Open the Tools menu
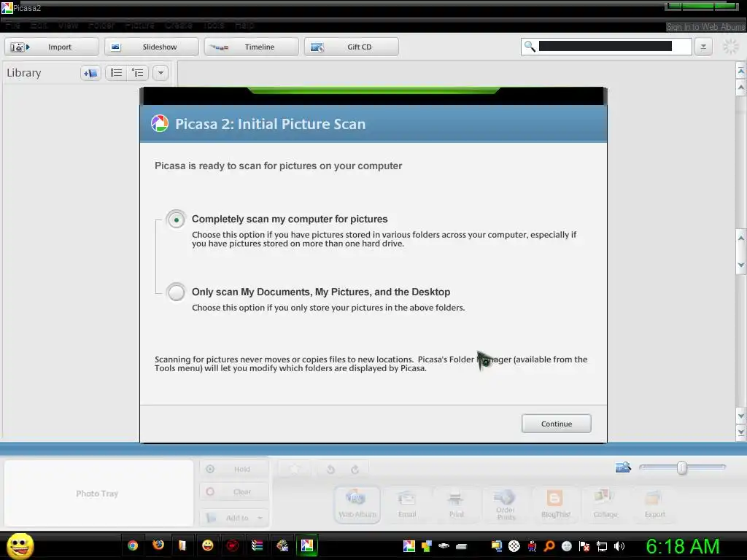Viewport: 747px width, 560px height. (214, 26)
